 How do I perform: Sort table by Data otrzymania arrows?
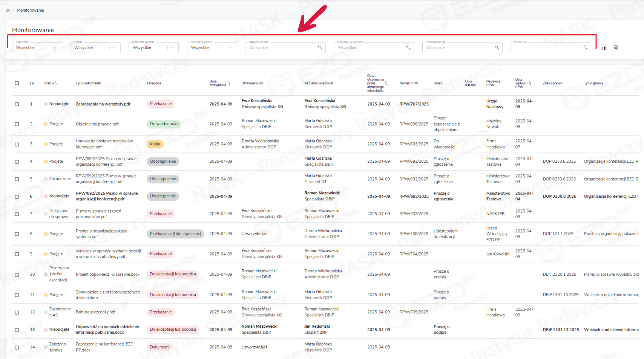[x=228, y=83]
